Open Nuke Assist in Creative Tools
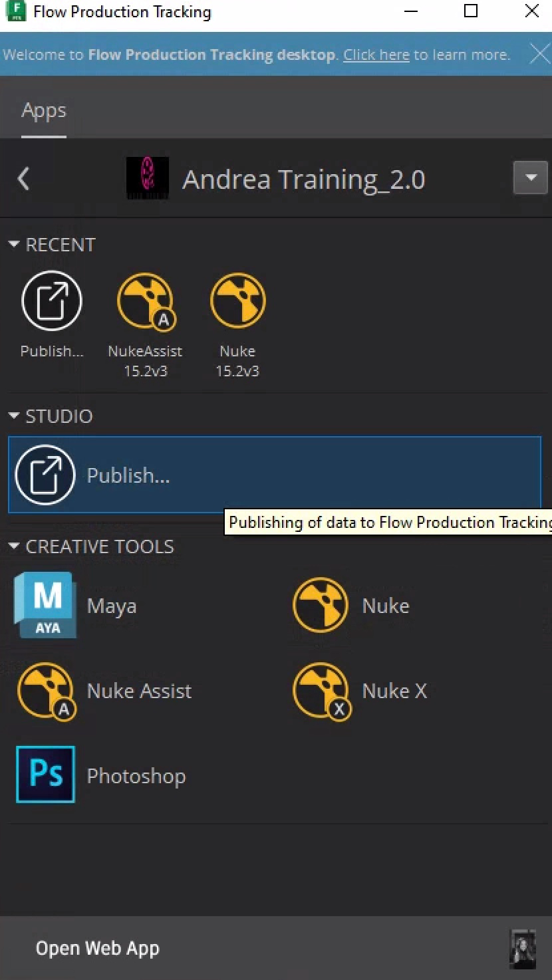The height and width of the screenshot is (980, 552). pos(47,691)
